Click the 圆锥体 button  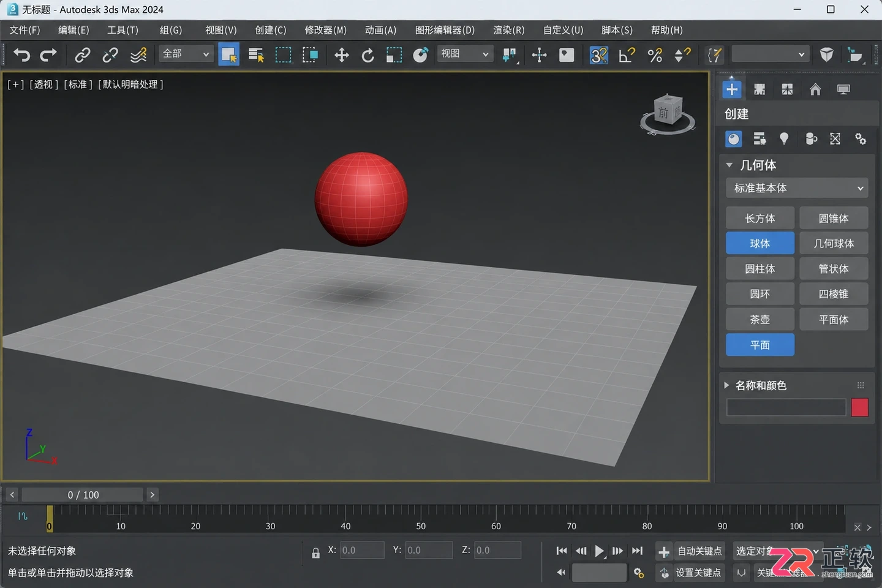coord(834,218)
